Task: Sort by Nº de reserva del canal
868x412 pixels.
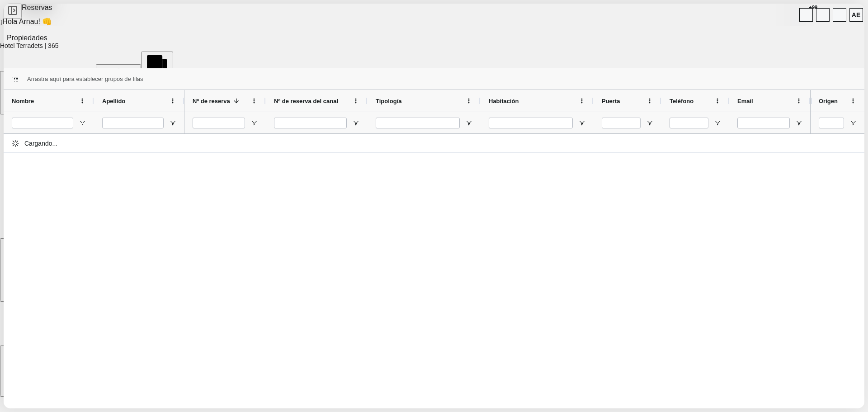Action: click(x=306, y=101)
